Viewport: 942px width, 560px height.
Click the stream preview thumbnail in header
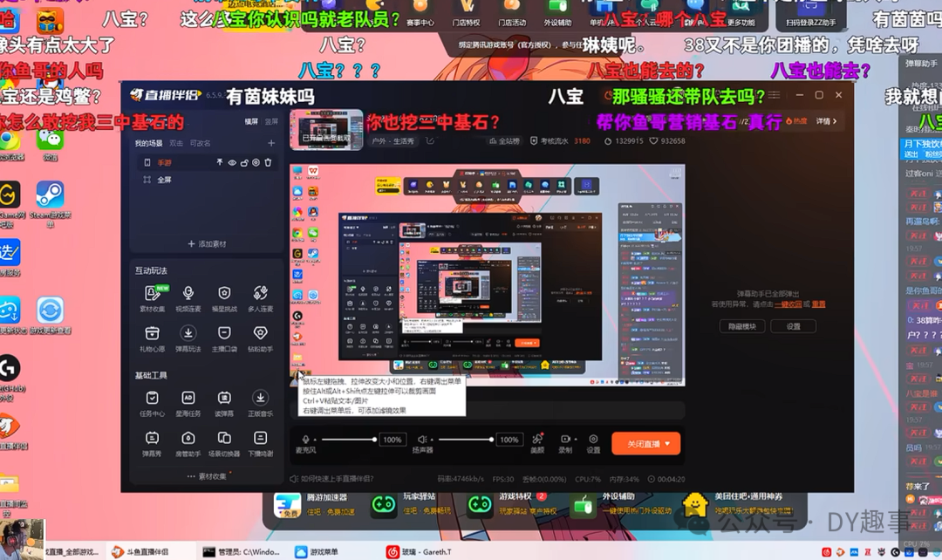tap(326, 130)
